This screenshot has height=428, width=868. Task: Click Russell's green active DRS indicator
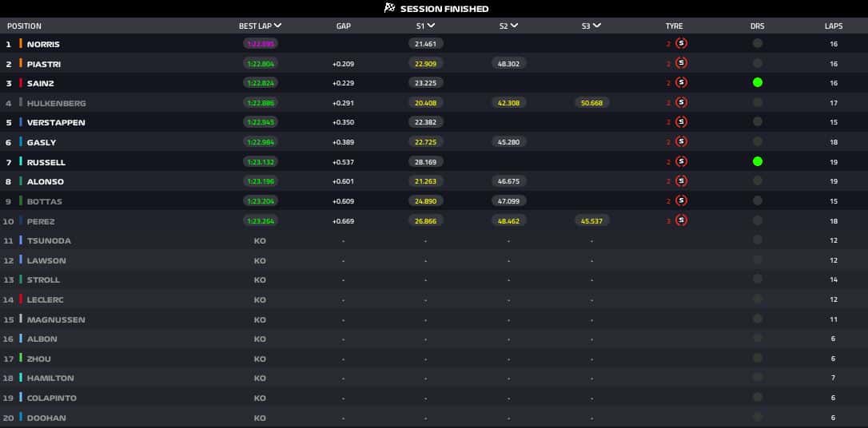pyautogui.click(x=758, y=161)
